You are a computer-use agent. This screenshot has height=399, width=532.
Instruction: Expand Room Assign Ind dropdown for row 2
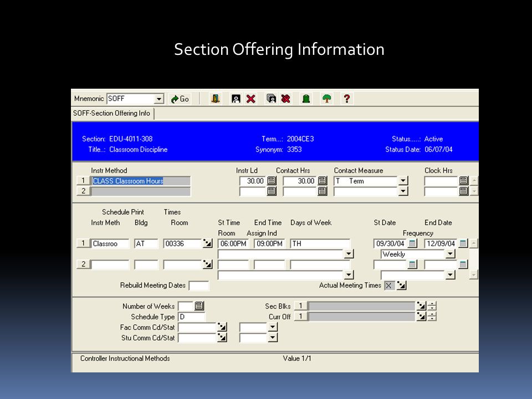click(349, 275)
